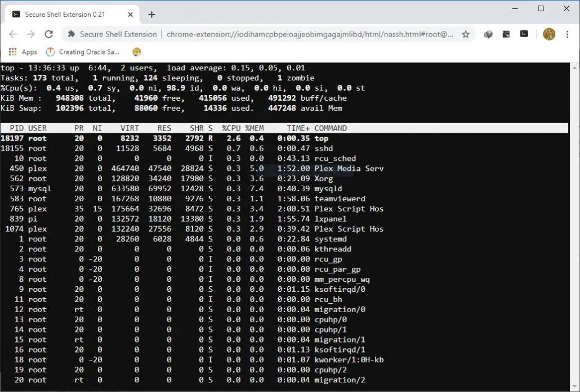Click the %MEM column header
The width and height of the screenshot is (580, 392).
click(x=255, y=128)
